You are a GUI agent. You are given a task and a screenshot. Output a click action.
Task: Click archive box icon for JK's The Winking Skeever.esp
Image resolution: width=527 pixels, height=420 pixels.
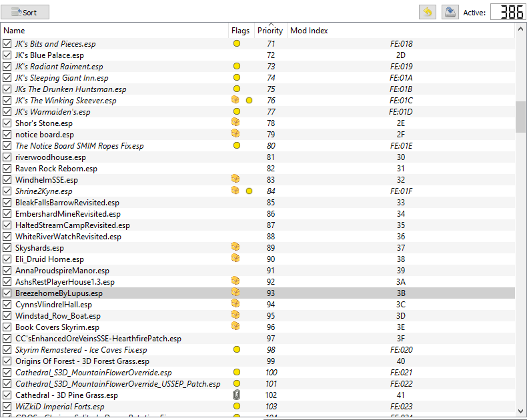coord(235,100)
